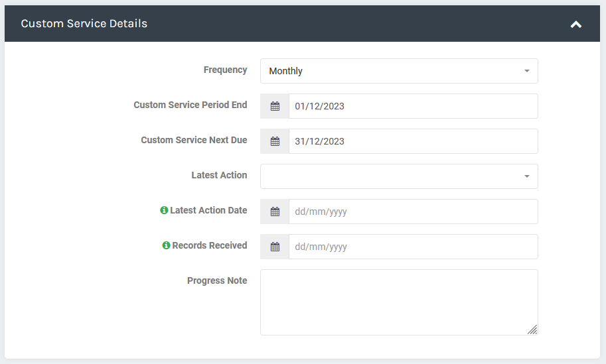Click the info icon beside Latest Action Date
The width and height of the screenshot is (606, 364).
pos(164,210)
